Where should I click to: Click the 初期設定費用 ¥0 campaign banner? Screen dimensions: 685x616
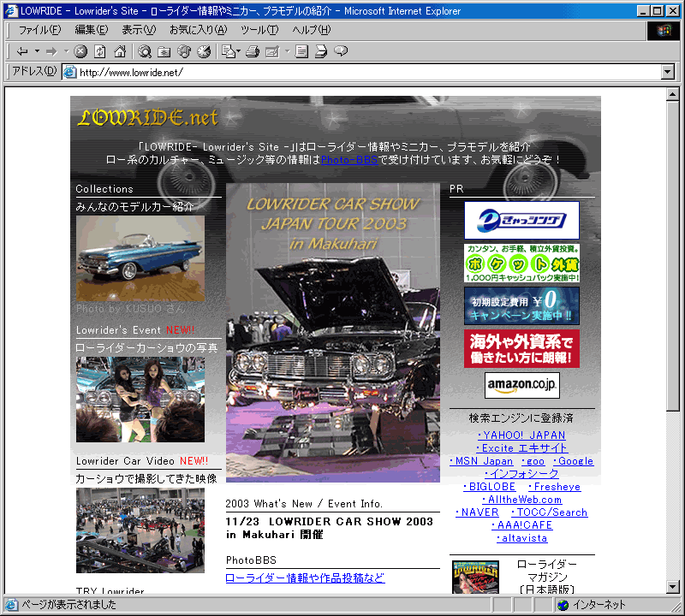(521, 305)
